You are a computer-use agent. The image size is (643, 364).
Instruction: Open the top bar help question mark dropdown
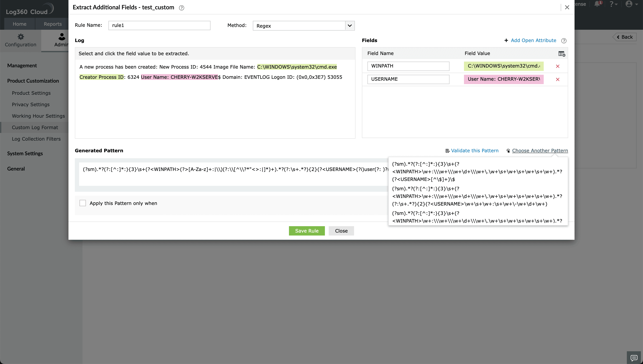[x=613, y=4]
